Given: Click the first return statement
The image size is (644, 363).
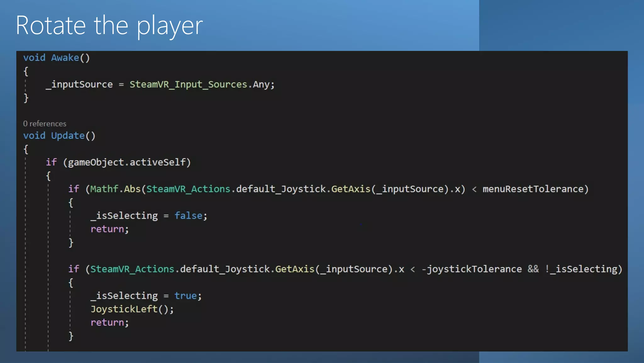Looking at the screenshot, I should point(107,229).
